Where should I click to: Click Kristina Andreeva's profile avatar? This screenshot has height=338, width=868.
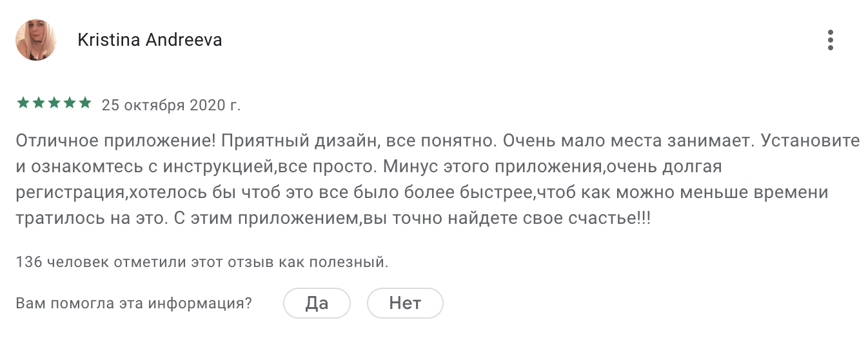click(x=36, y=40)
